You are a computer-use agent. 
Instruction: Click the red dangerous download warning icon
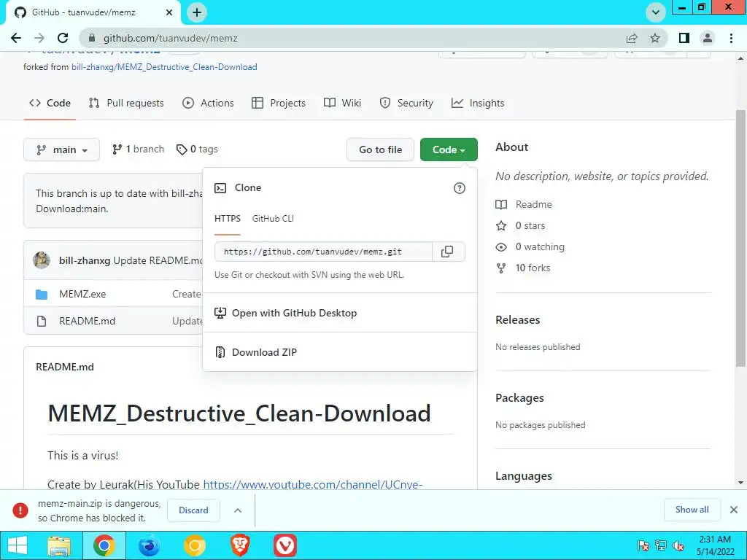pos(20,510)
